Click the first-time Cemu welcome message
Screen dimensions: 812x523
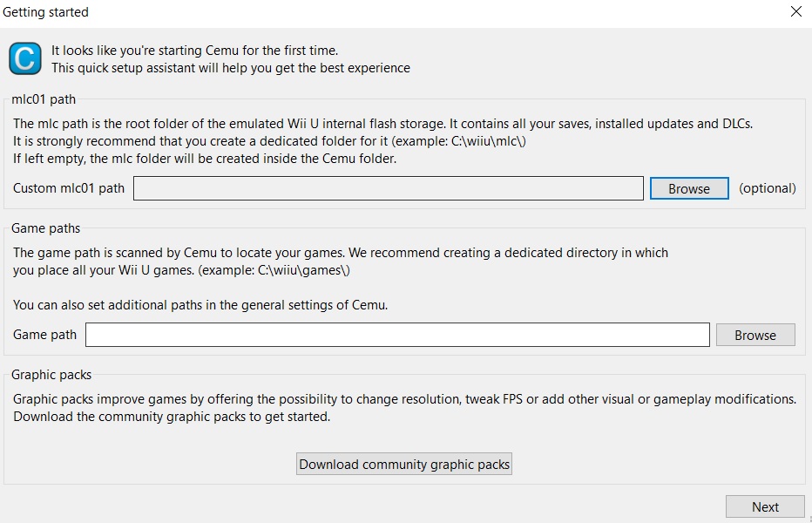(194, 51)
